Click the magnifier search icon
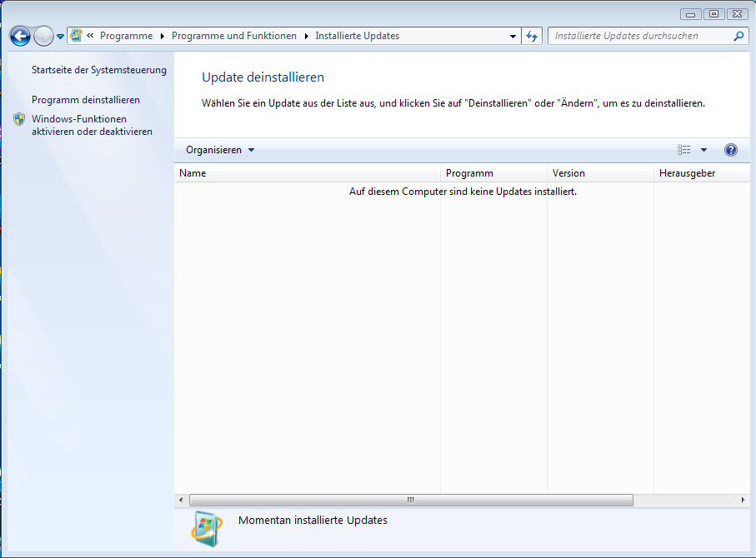The width and height of the screenshot is (756, 558). (738, 36)
